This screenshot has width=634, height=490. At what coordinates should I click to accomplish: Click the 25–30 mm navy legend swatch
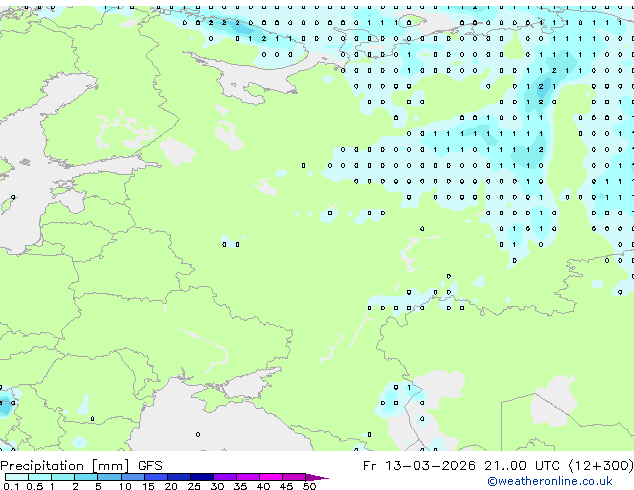[201, 477]
